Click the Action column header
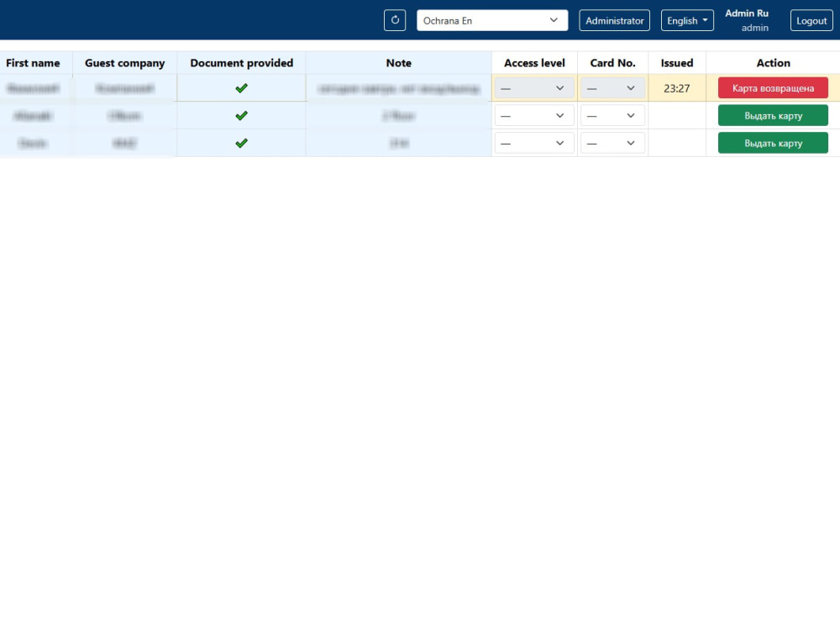This screenshot has height=630, width=840. (773, 63)
